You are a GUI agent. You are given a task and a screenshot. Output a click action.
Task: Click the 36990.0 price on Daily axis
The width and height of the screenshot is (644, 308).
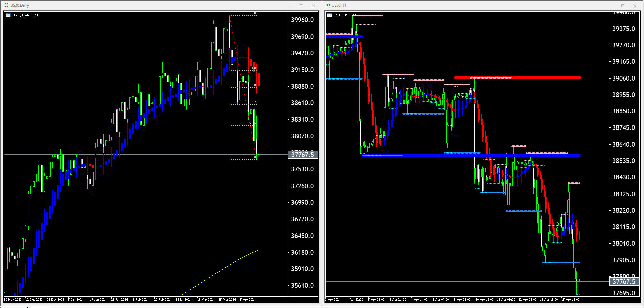pyautogui.click(x=303, y=202)
